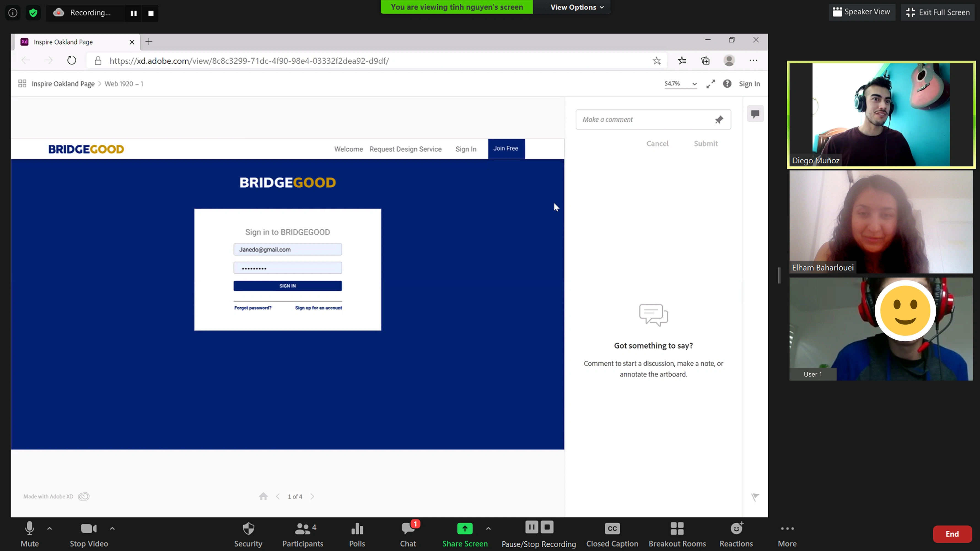Open Polls
The width and height of the screenshot is (980, 551).
[x=357, y=534]
